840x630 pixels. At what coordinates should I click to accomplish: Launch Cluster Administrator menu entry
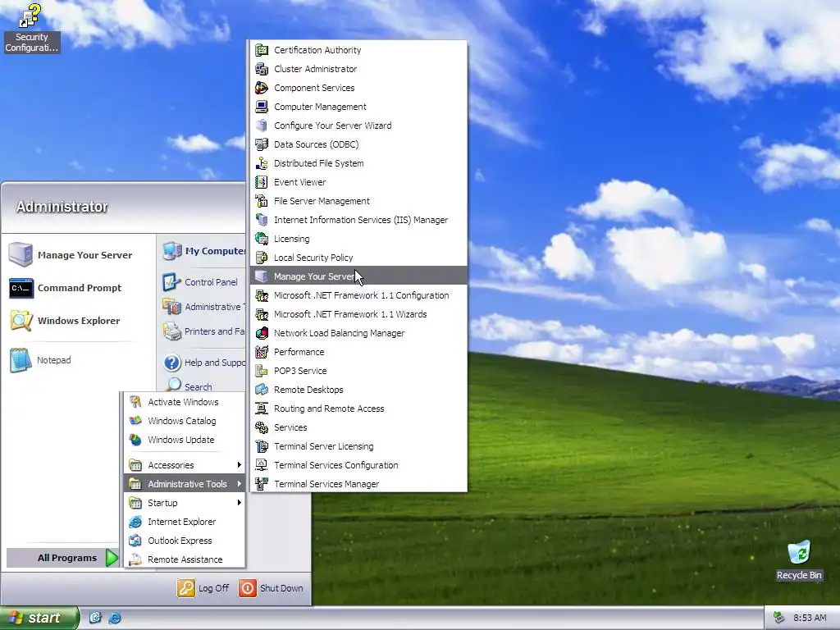[358, 69]
